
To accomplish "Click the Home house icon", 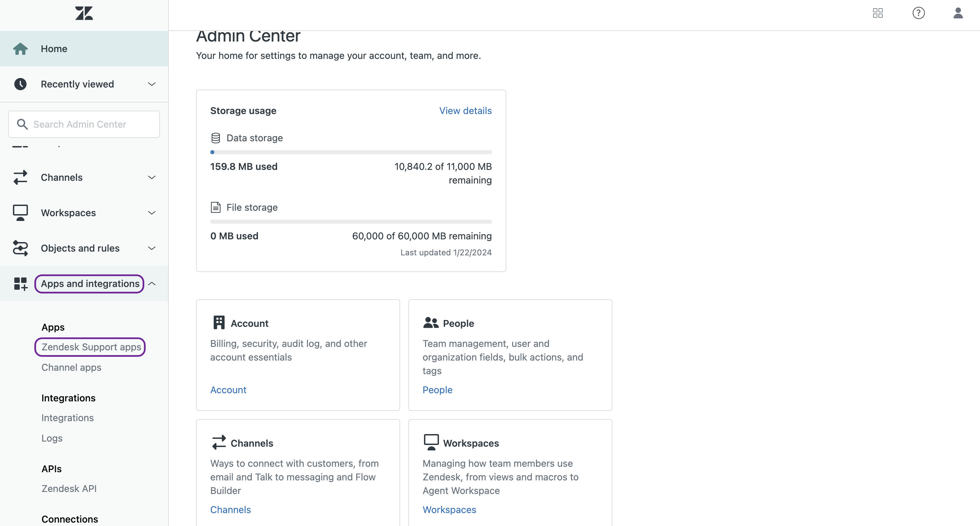I will pos(20,49).
